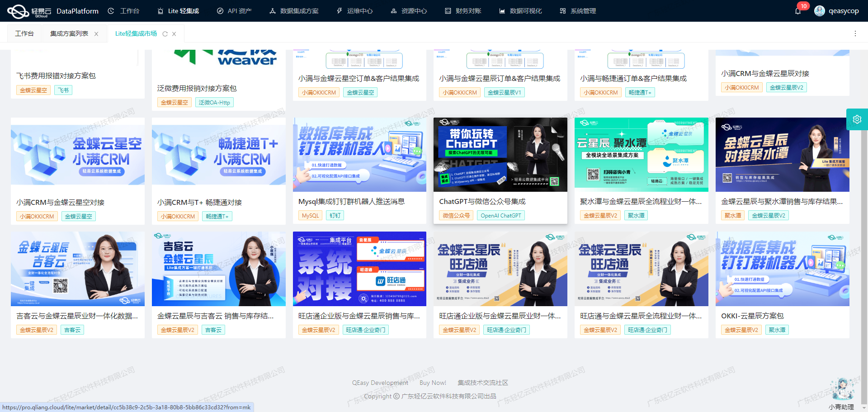The image size is (868, 412).
Task: Click the QEasy Development footer link
Action: pyautogui.click(x=380, y=383)
